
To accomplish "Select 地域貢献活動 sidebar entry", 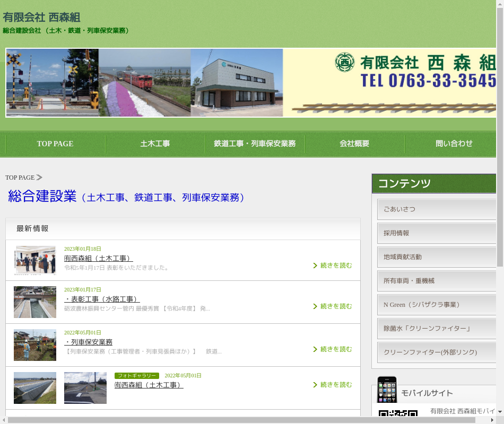I will click(x=436, y=257).
